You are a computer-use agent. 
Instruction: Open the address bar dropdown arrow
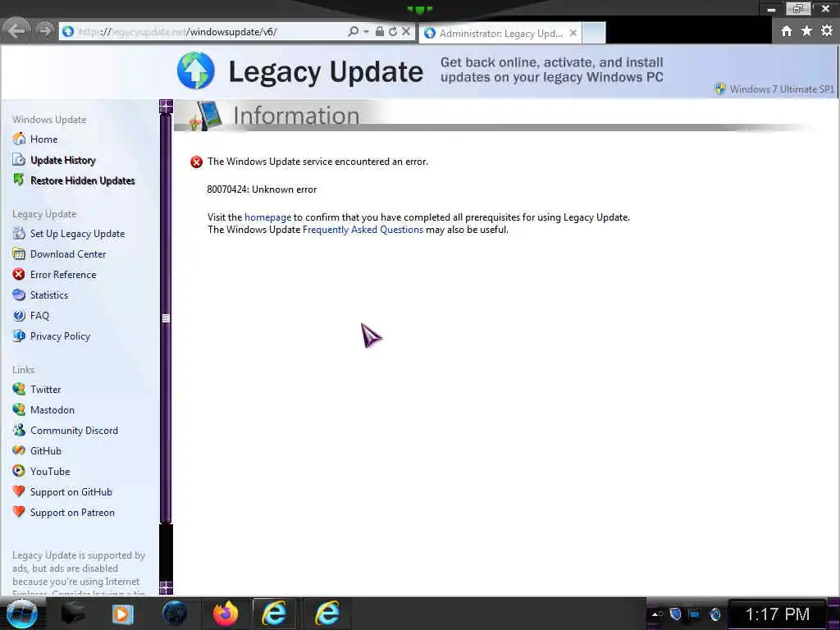(367, 32)
